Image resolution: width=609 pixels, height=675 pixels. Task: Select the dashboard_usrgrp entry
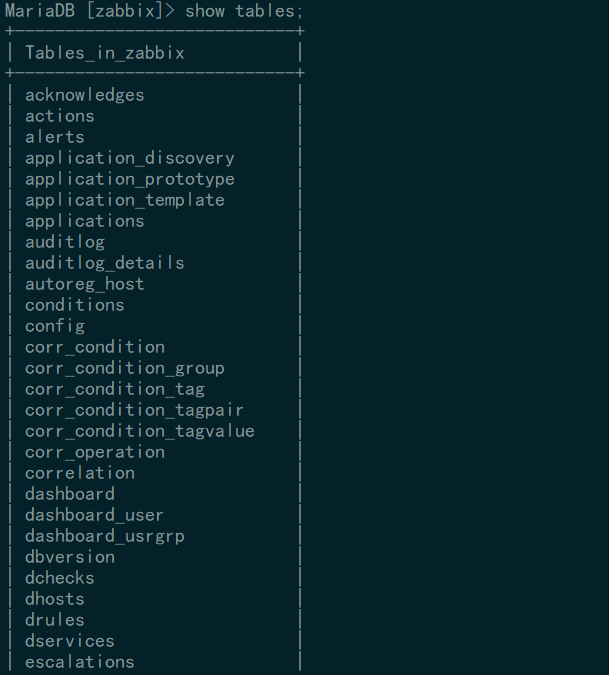tap(105, 536)
